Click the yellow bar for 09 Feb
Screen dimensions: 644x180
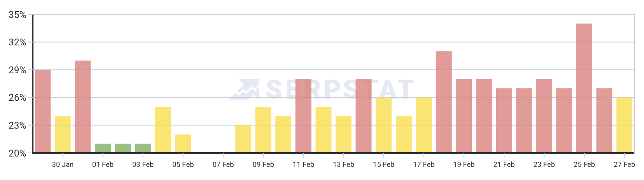pos(263,129)
